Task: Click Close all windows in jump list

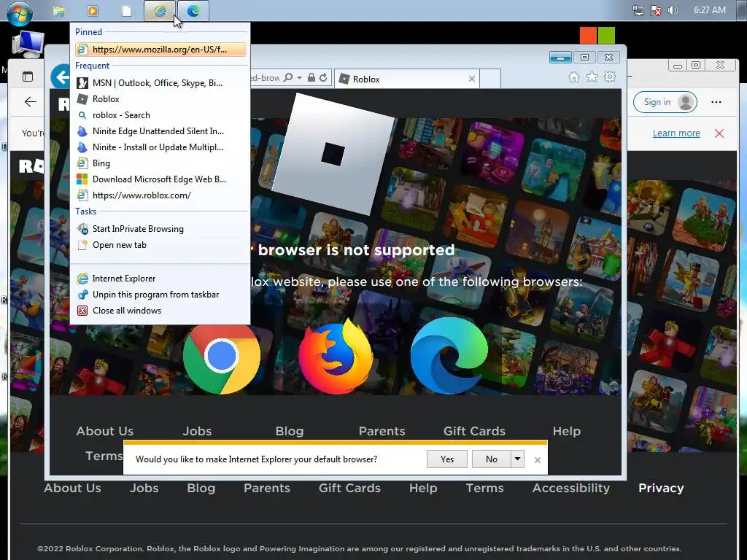Action: tap(160, 311)
